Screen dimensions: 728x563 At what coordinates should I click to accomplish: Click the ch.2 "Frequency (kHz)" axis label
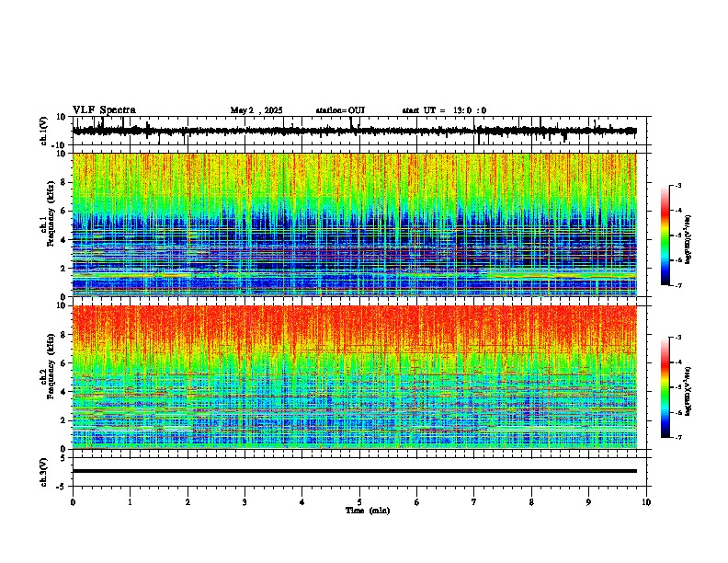[51, 366]
